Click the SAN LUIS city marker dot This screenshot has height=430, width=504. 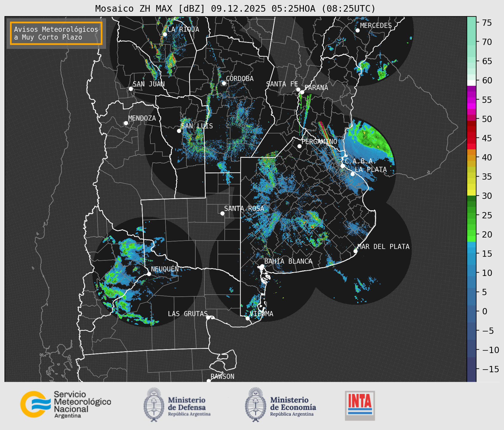[x=179, y=131]
